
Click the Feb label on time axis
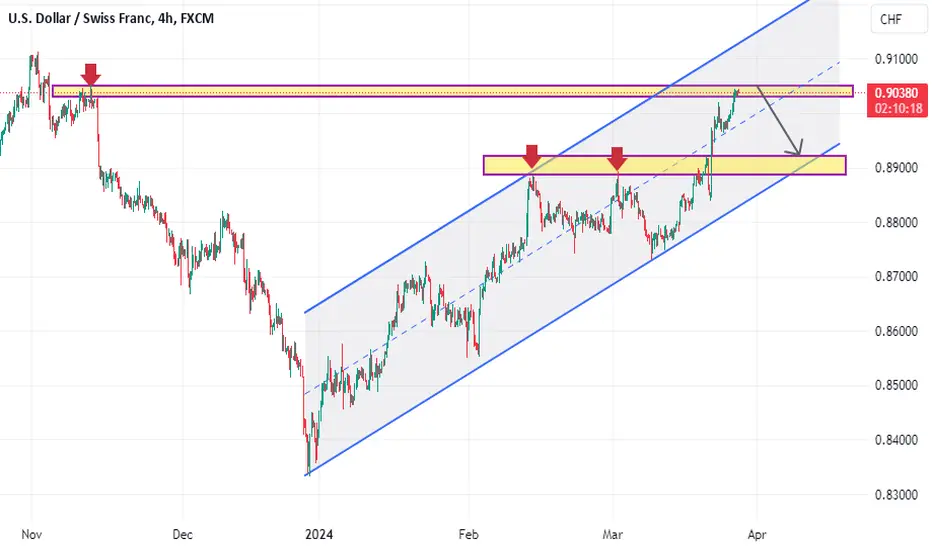point(468,535)
